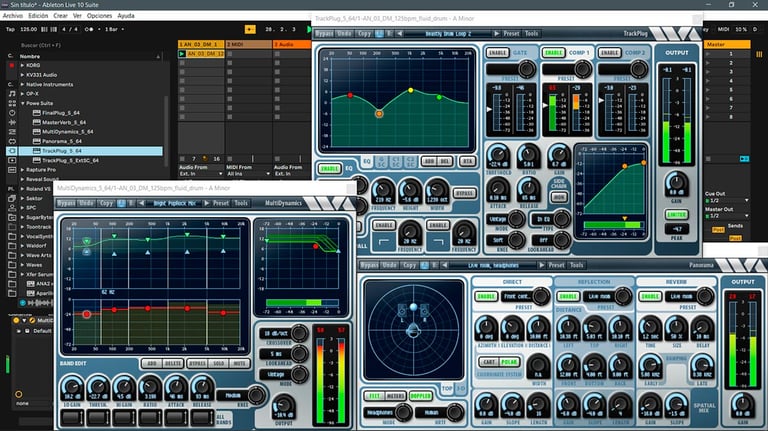The height and width of the screenshot is (431, 768).
Task: Open the Plug-ins category icon
Action: [x=12, y=151]
